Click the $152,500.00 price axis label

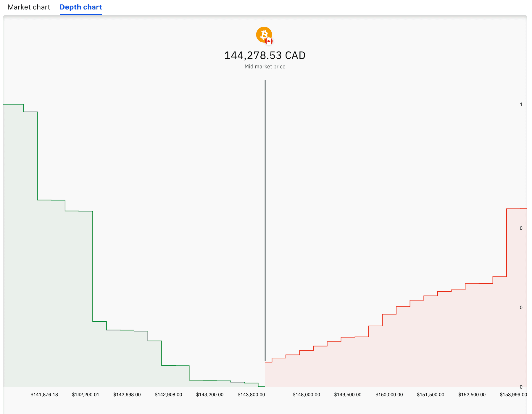(x=472, y=394)
